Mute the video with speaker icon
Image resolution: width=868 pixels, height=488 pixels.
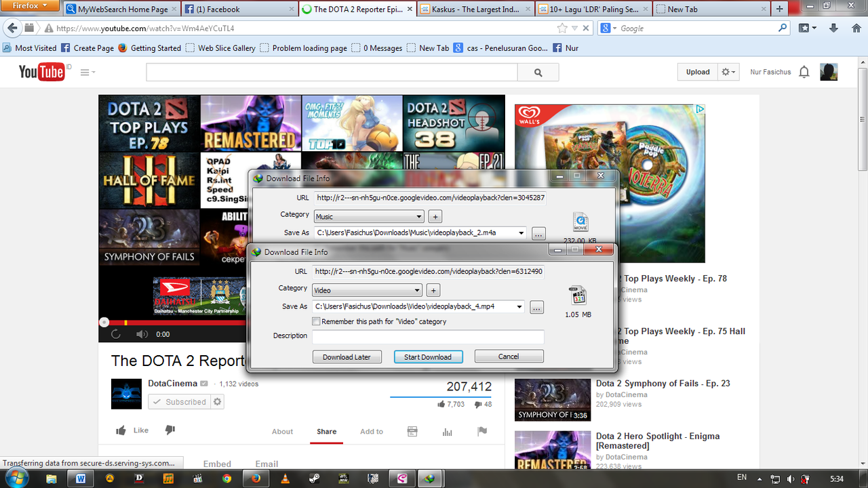pyautogui.click(x=142, y=334)
